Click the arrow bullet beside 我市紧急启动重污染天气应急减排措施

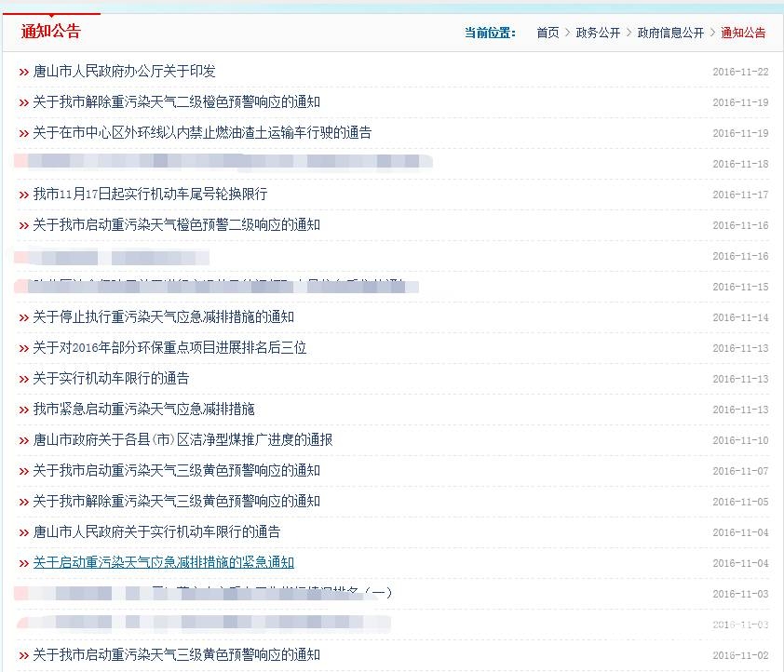point(23,410)
